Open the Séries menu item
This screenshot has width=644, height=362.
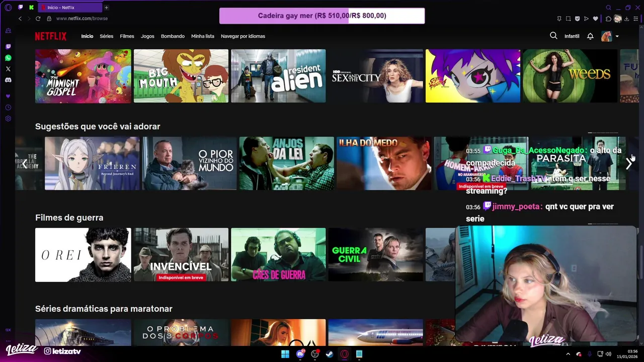pyautogui.click(x=106, y=36)
